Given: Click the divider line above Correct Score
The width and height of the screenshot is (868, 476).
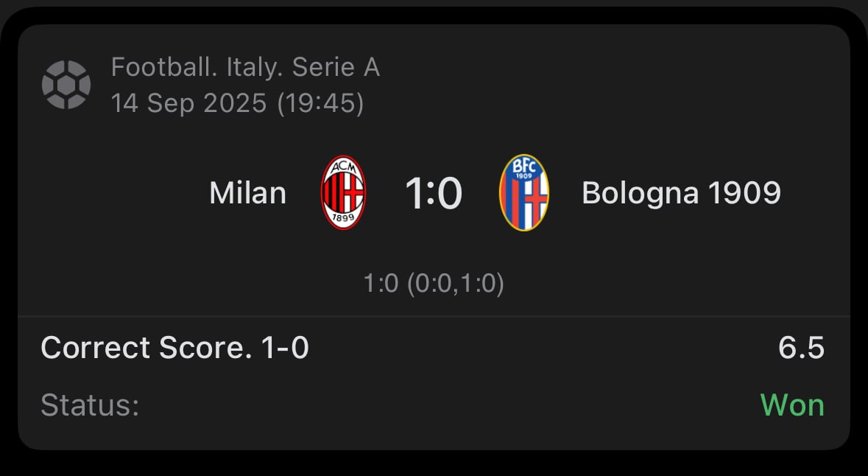Looking at the screenshot, I should click(x=434, y=317).
